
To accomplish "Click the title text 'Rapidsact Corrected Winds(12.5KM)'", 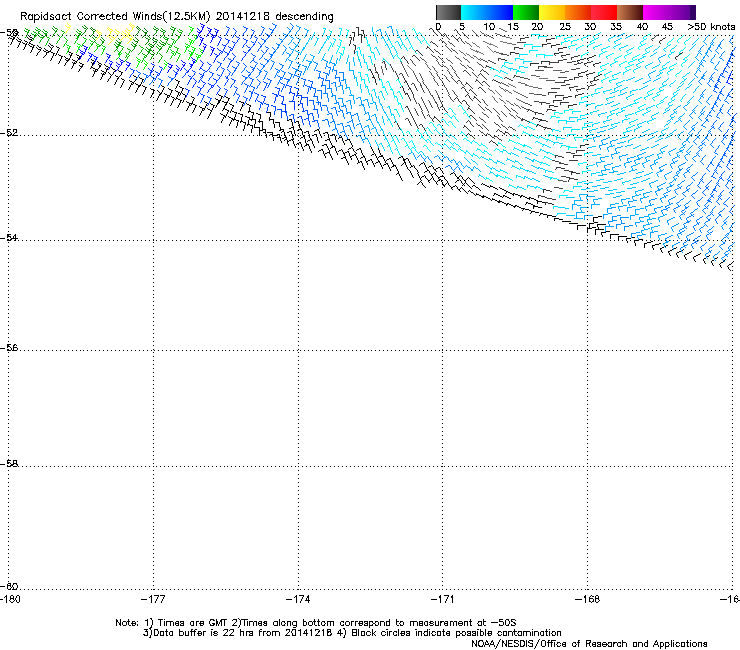I will 115,17.
